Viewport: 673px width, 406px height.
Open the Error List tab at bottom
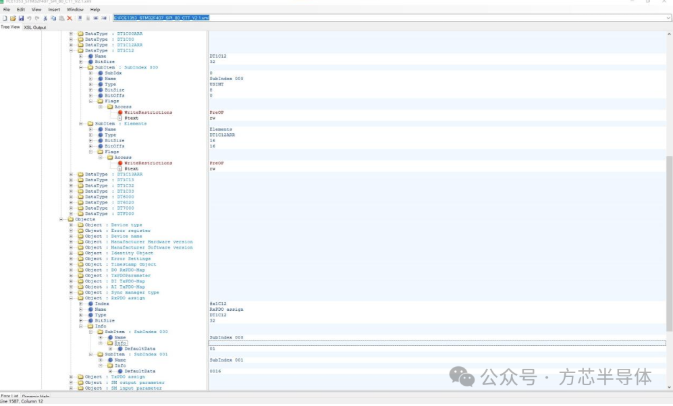9,396
